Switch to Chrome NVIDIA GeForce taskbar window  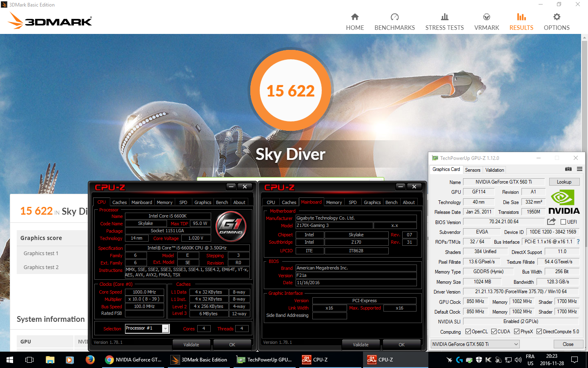pyautogui.click(x=134, y=360)
